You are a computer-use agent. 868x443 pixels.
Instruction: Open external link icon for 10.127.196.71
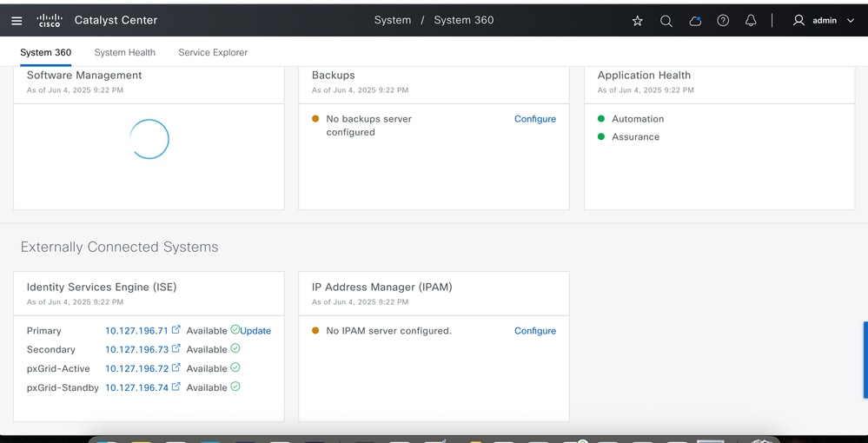[176, 329]
